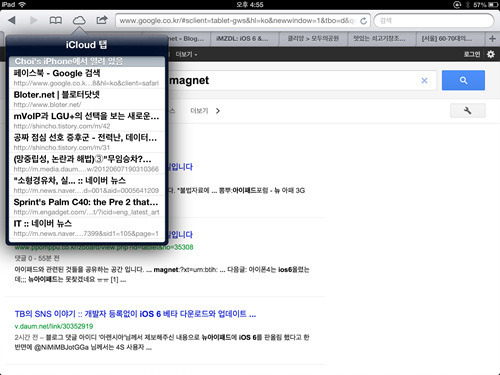Screen dimensions: 500x375
Task: Expand the 더보기 dropdown in black bar
Action: click(x=186, y=54)
